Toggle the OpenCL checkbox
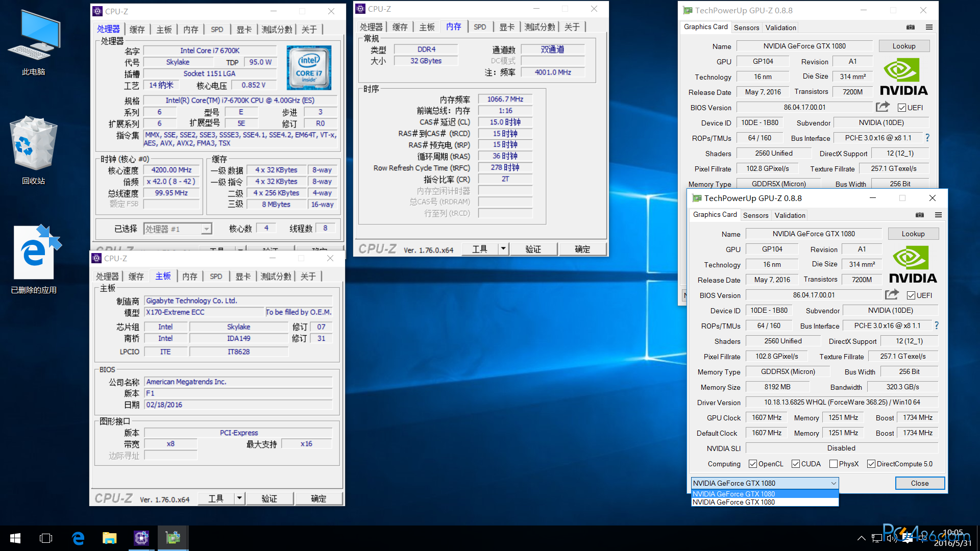This screenshot has height=551, width=980. 753,464
